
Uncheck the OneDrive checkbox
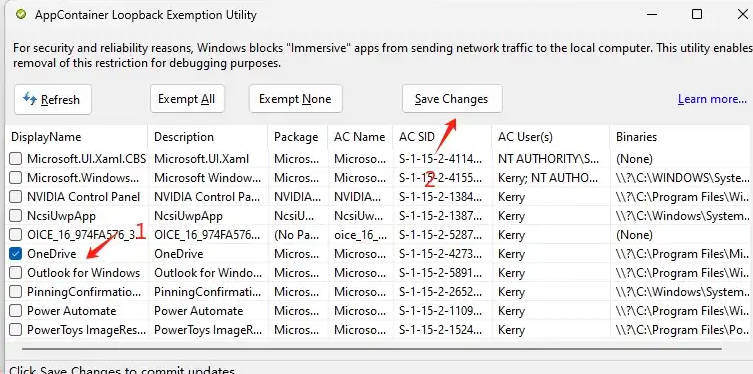pos(16,253)
